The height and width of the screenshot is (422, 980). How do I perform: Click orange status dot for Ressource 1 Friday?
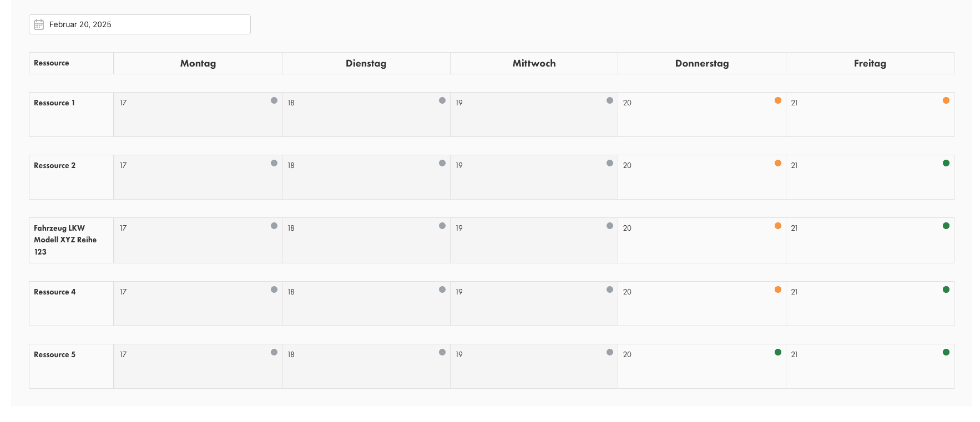[946, 100]
